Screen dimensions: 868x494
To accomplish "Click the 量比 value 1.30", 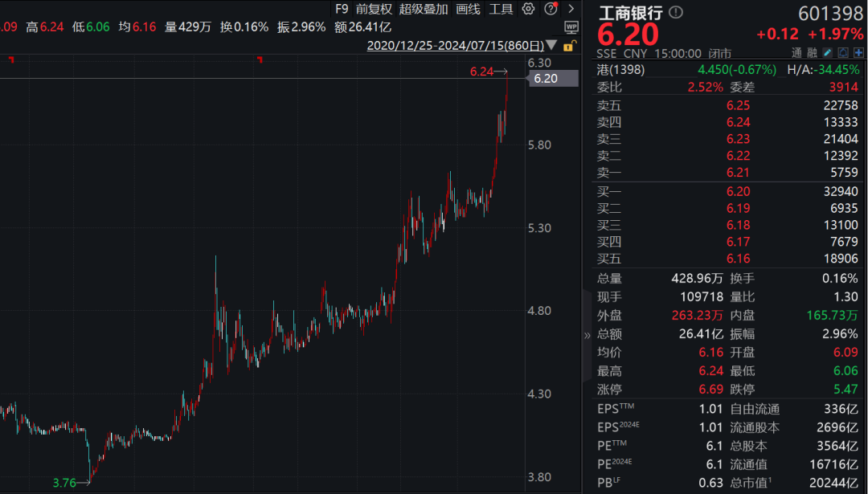I will [845, 297].
